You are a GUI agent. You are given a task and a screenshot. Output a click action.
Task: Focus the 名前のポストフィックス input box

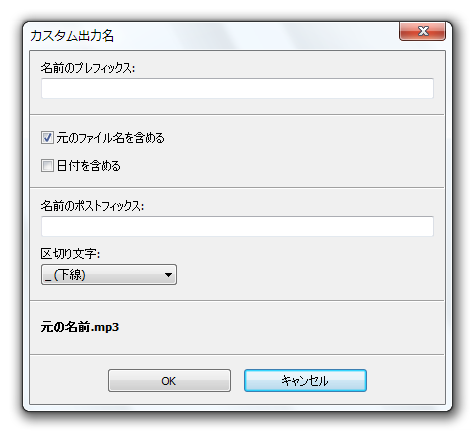[x=237, y=226]
